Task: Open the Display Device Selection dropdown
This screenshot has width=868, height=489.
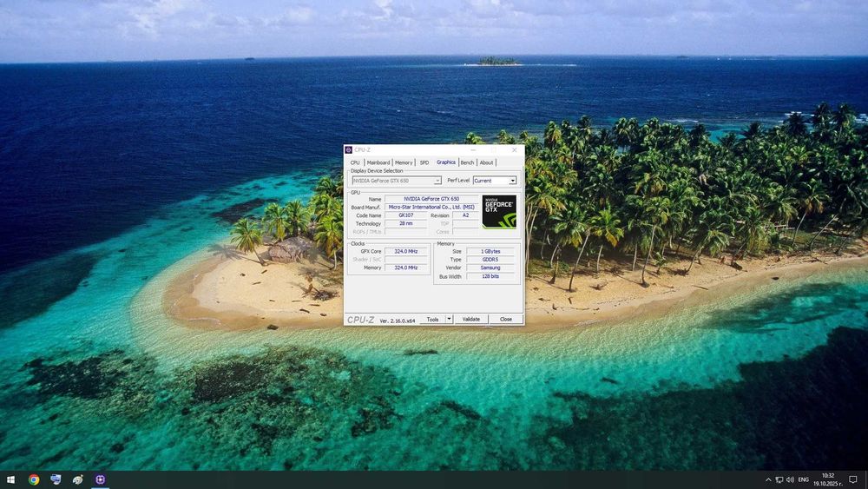Action: tap(397, 181)
